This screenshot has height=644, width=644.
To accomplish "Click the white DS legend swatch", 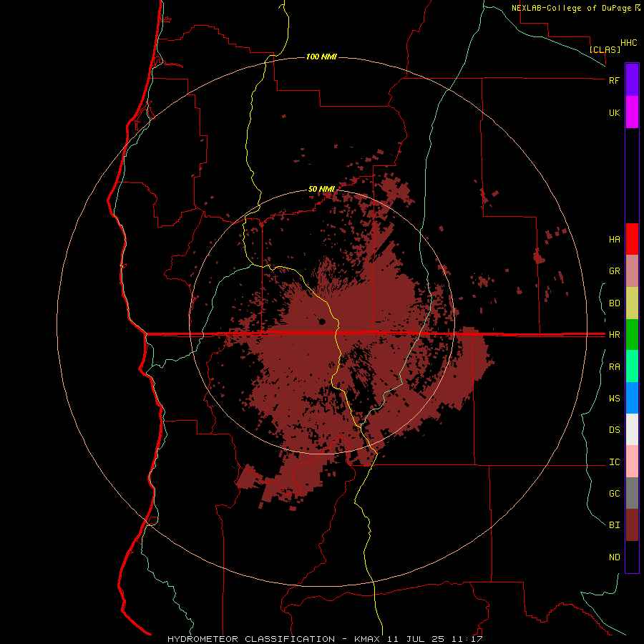I will point(632,429).
